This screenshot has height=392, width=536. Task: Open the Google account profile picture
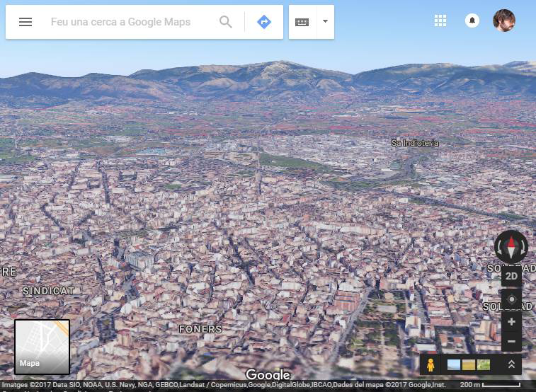coord(504,21)
